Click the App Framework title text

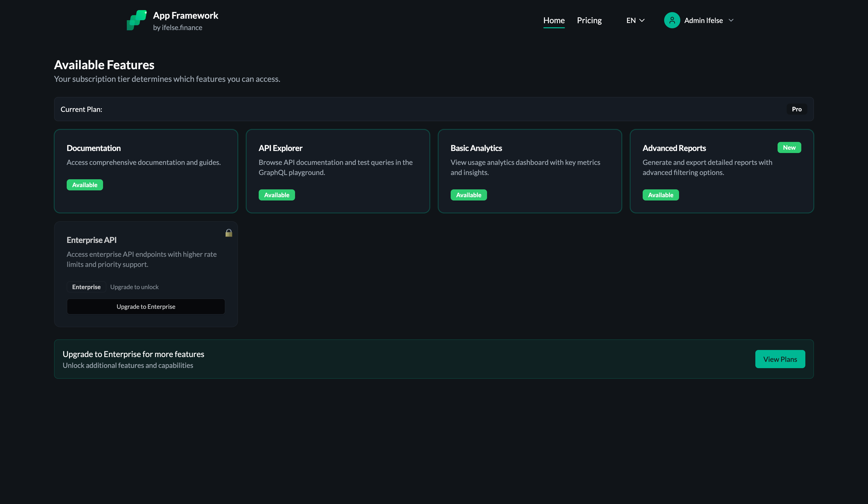click(x=185, y=15)
